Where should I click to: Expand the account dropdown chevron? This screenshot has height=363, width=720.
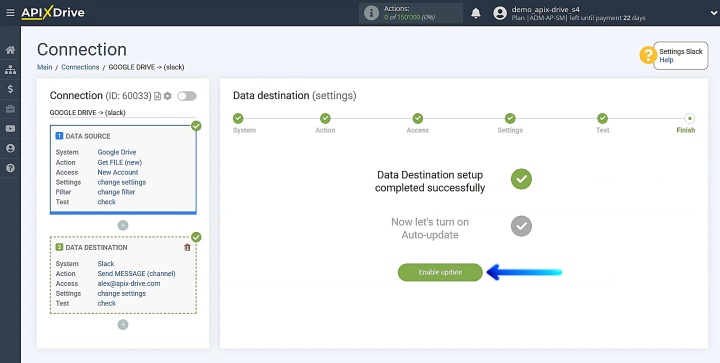713,13
